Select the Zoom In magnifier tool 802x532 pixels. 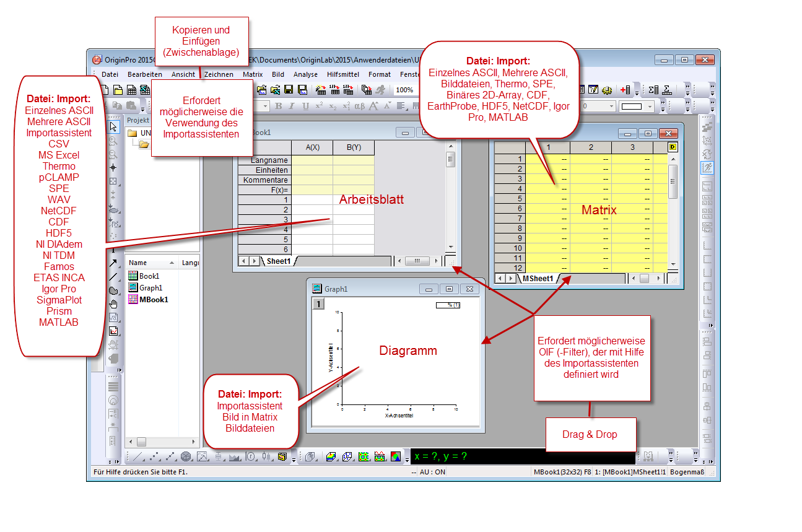click(x=113, y=141)
